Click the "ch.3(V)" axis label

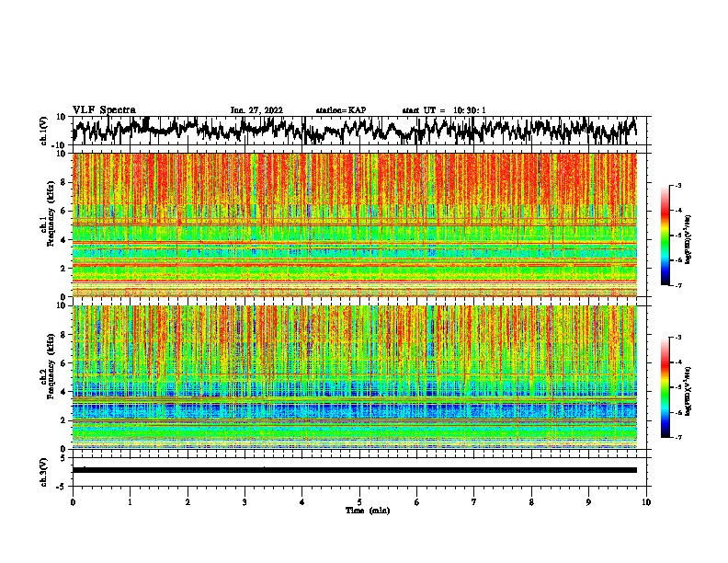[44, 472]
